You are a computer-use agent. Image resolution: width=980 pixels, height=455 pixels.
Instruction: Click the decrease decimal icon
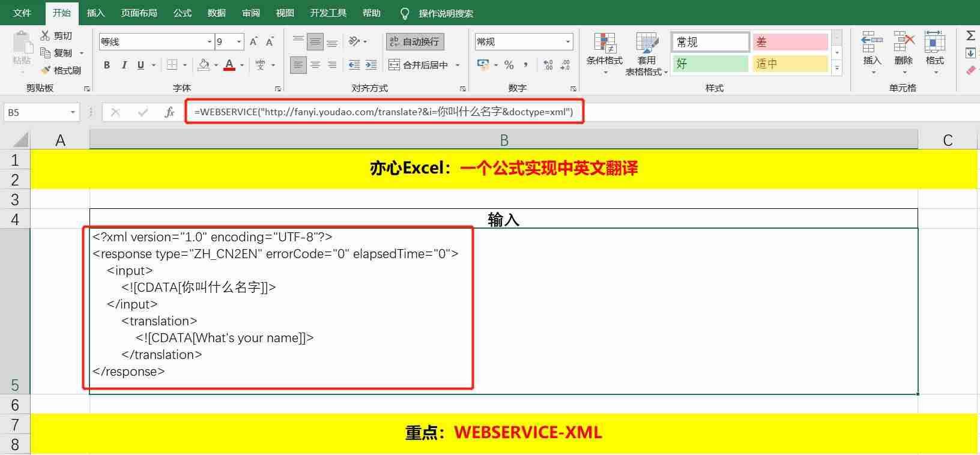click(x=565, y=65)
